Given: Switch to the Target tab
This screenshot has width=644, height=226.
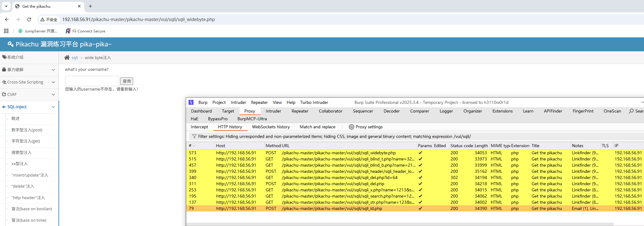Looking at the screenshot, I should point(228,111).
